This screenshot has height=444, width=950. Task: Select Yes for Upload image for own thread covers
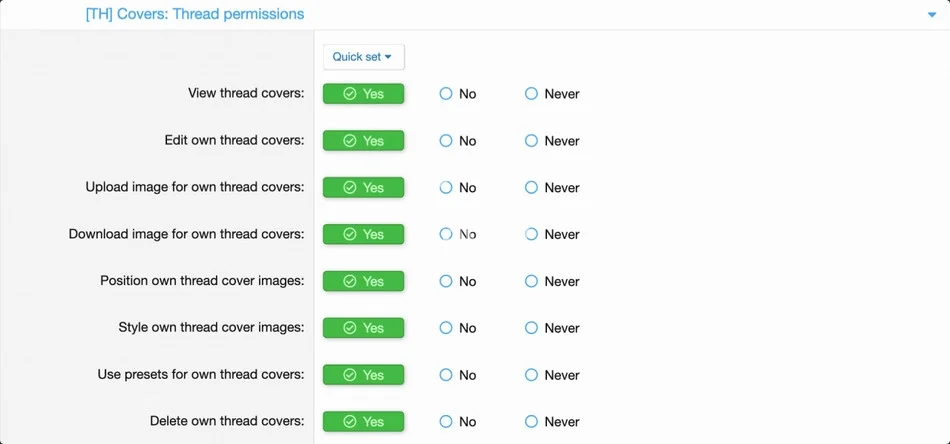[364, 187]
